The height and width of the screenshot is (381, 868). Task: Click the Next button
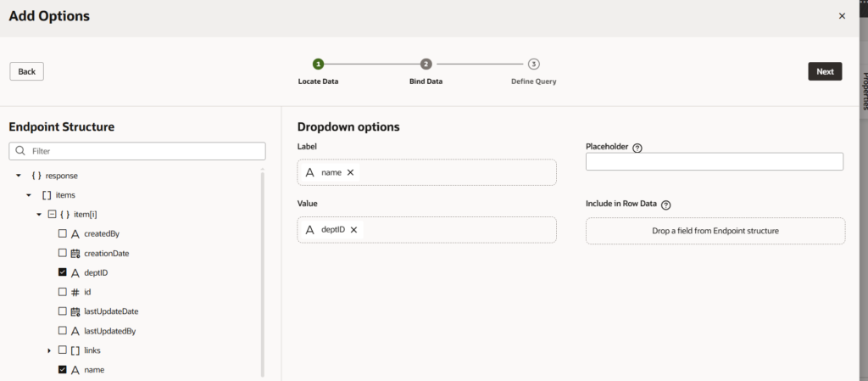click(x=825, y=71)
